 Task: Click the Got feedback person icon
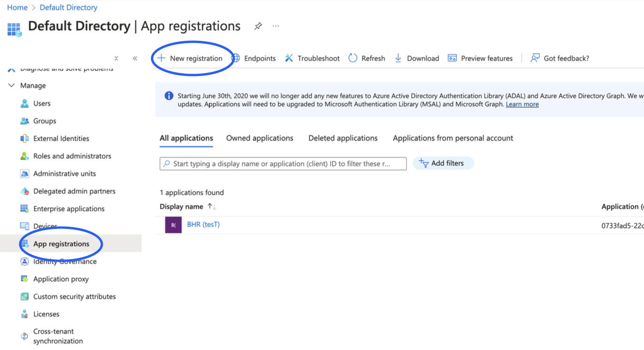click(535, 58)
